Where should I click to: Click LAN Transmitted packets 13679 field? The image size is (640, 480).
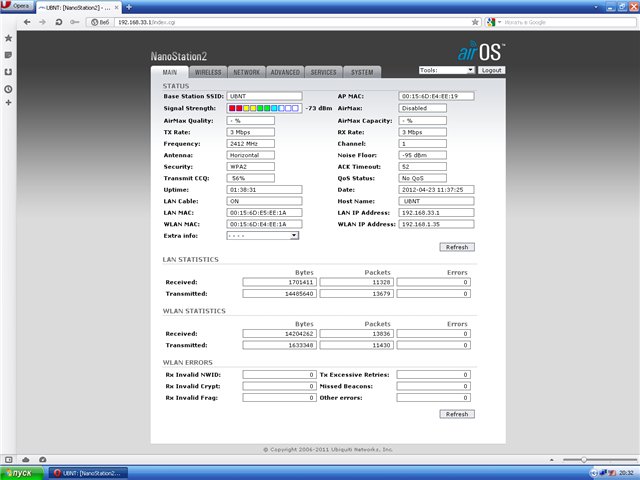[x=357, y=293]
